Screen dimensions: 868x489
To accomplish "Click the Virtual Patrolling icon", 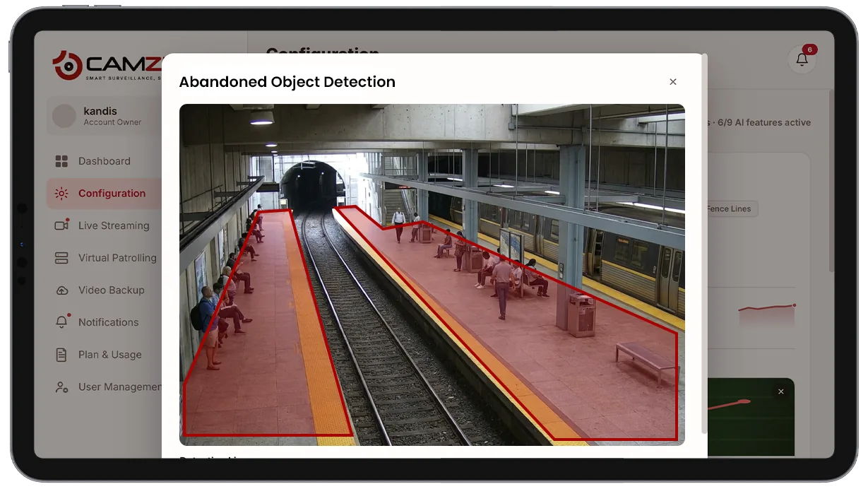I will [x=61, y=258].
